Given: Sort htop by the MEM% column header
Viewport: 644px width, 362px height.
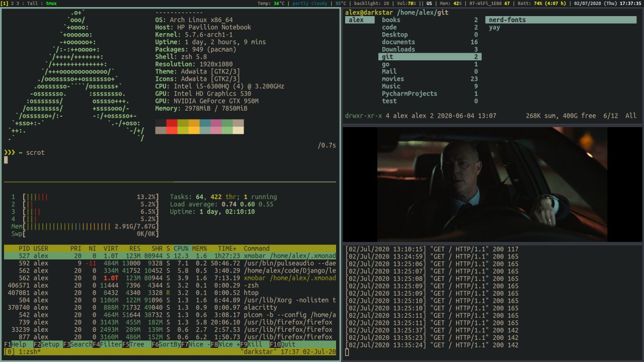Looking at the screenshot, I should point(200,248).
